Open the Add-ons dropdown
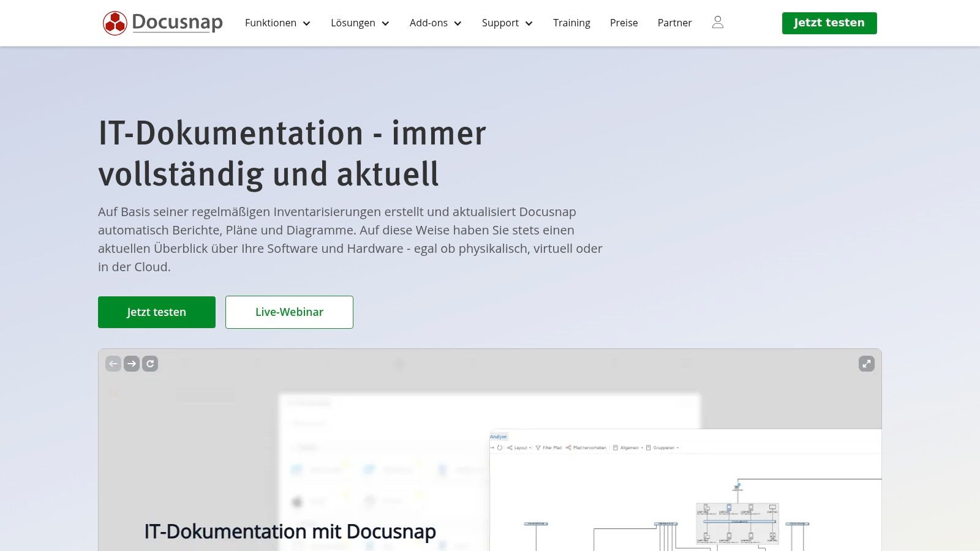 click(x=435, y=23)
